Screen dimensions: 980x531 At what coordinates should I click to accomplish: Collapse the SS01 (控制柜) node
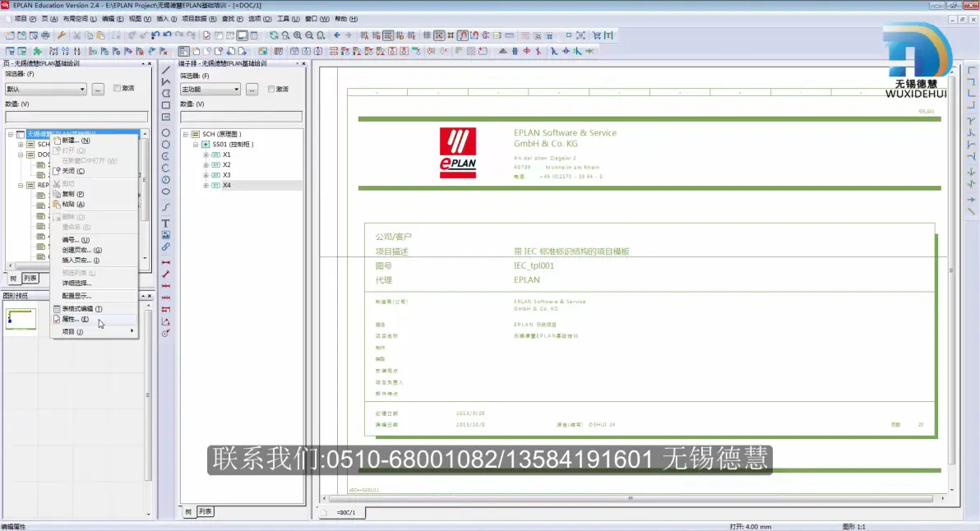(x=196, y=145)
